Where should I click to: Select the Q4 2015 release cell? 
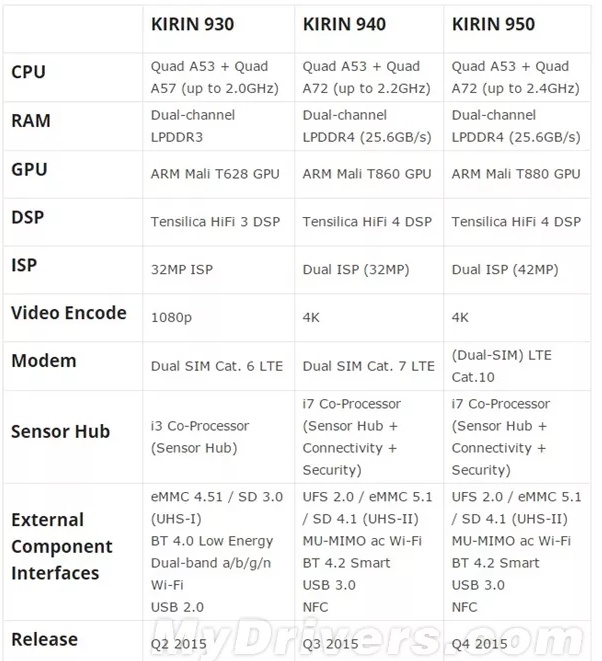[x=480, y=644]
